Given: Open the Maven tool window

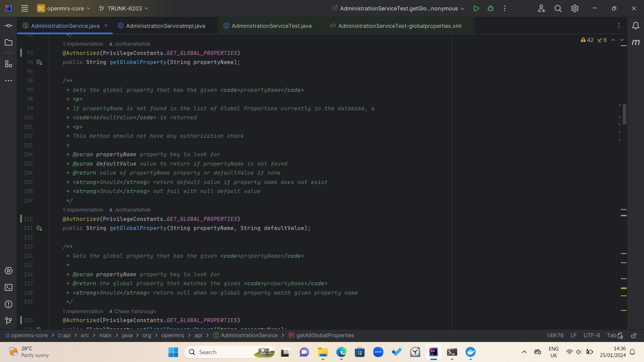Looking at the screenshot, I should pos(636,42).
